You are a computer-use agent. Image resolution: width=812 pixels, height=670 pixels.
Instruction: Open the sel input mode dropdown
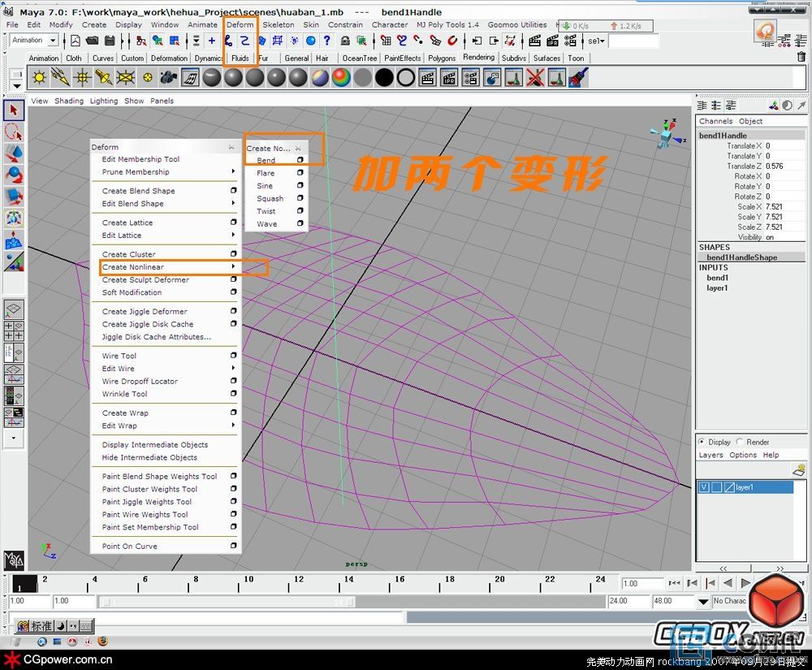(597, 41)
